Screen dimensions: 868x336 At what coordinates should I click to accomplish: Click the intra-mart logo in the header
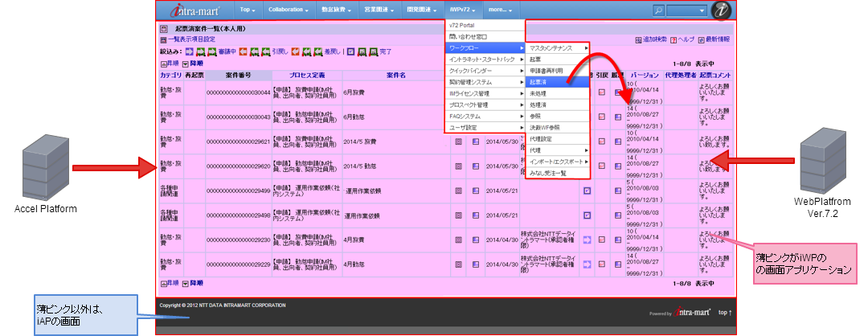194,10
